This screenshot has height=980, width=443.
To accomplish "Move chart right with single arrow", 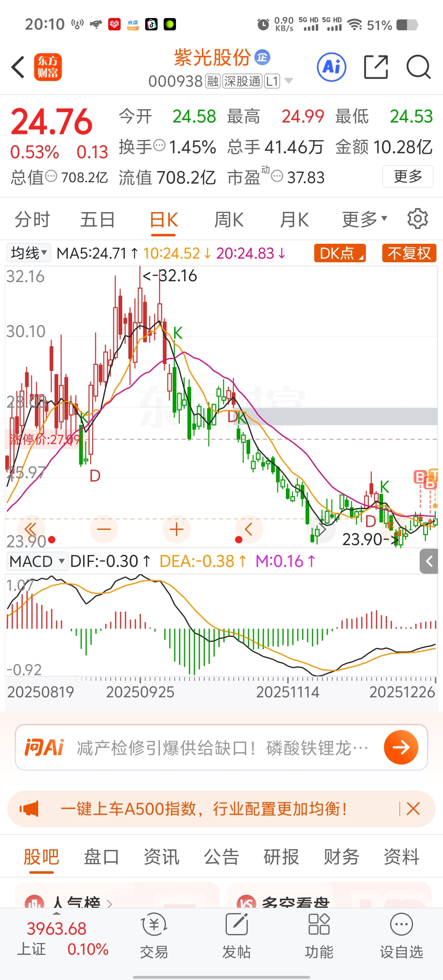I will pos(322,529).
